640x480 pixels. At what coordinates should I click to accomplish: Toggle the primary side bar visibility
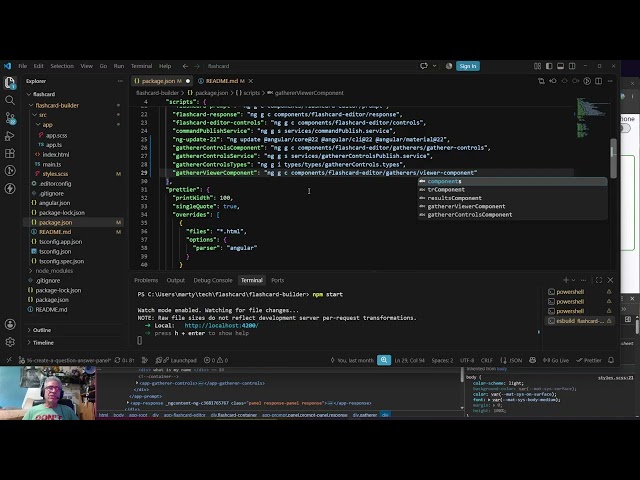tap(549, 66)
